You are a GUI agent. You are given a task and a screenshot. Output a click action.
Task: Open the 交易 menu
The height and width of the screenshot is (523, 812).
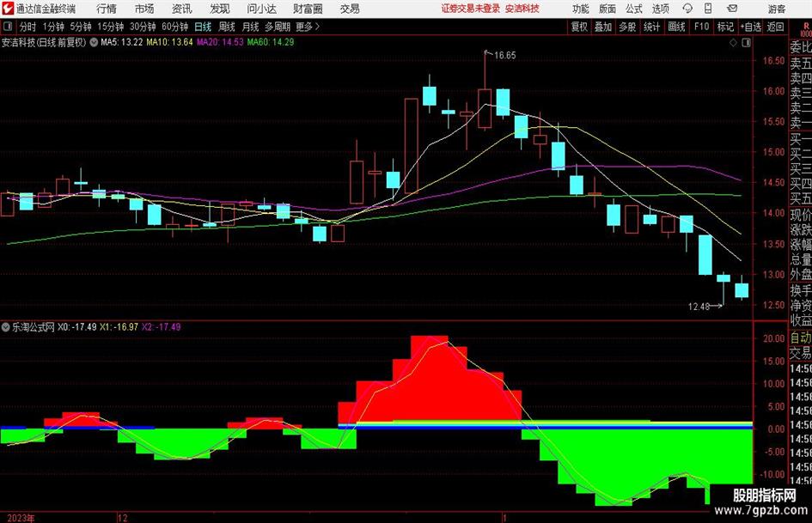[x=350, y=9]
